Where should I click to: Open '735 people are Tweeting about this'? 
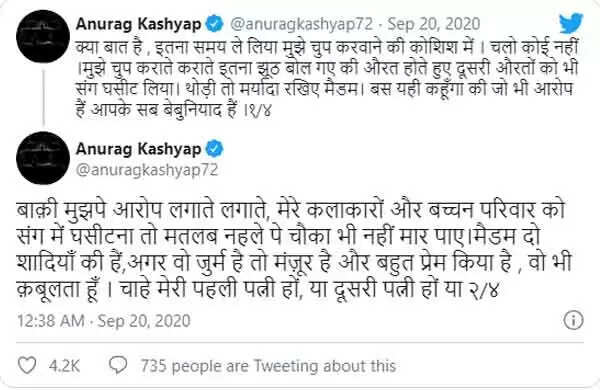[268, 366]
